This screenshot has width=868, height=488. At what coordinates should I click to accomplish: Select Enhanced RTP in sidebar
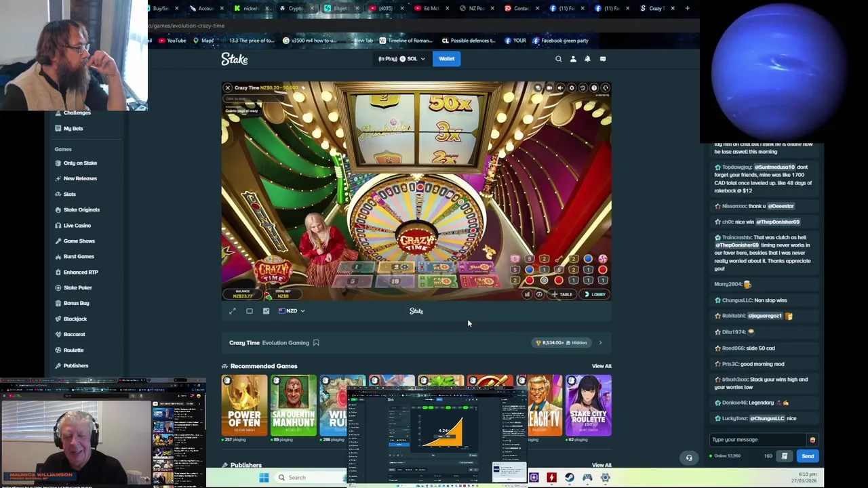click(x=81, y=272)
